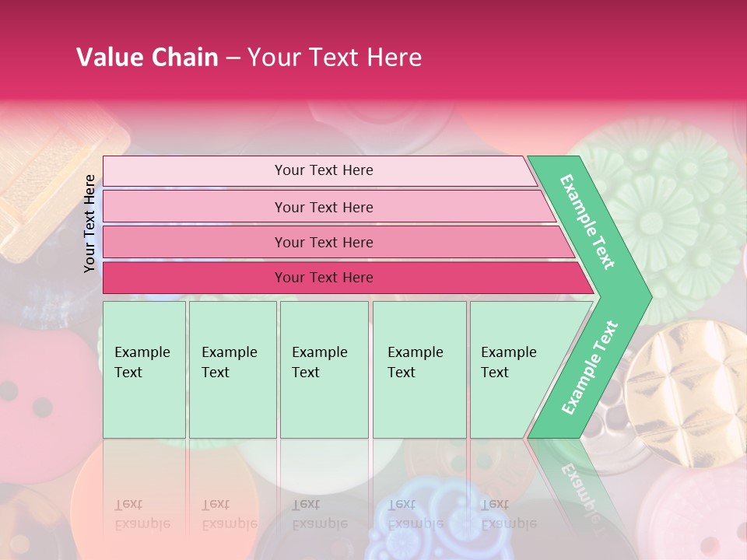Select the first green Example Text box
This screenshot has width=747, height=560.
tap(144, 369)
